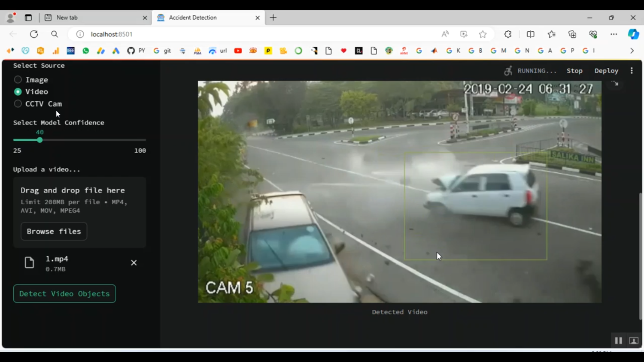
Task: Refresh the localhost page
Action: coord(34,34)
